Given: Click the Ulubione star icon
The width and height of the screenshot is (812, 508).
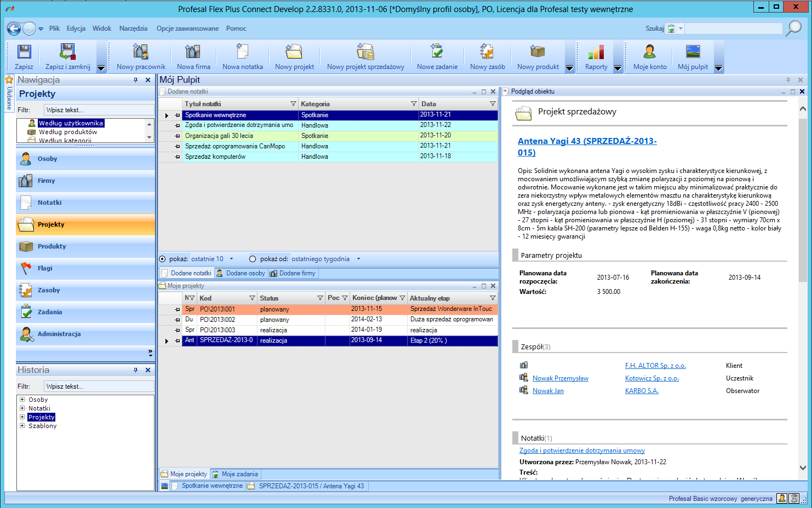Looking at the screenshot, I should point(9,80).
